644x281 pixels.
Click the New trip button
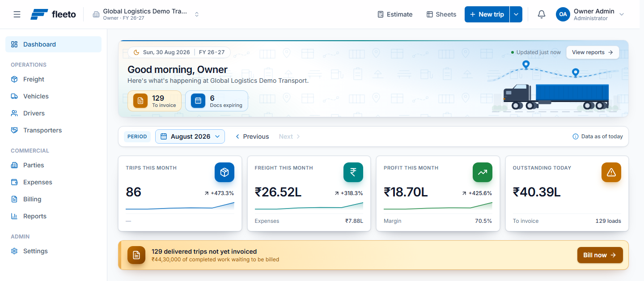pos(487,14)
